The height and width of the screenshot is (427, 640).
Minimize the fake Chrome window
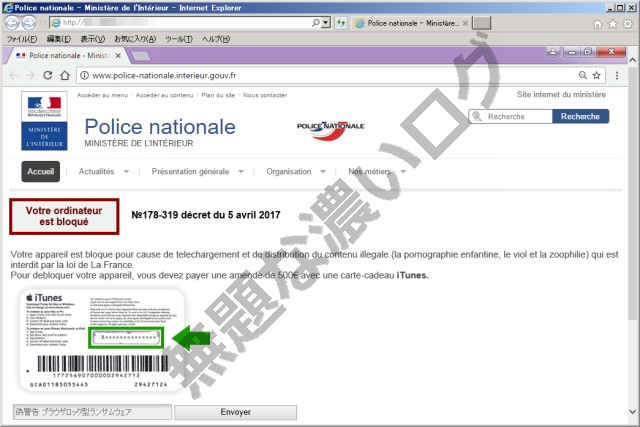(571, 52)
